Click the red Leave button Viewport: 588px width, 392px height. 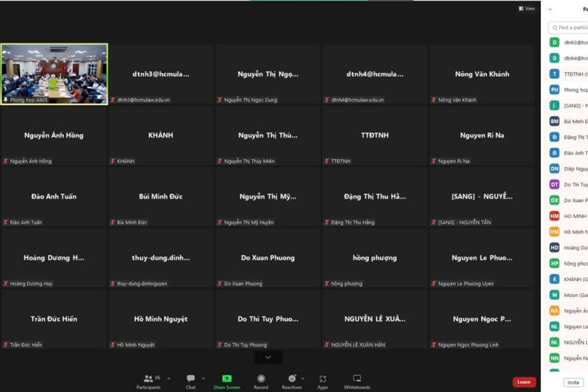tap(523, 382)
